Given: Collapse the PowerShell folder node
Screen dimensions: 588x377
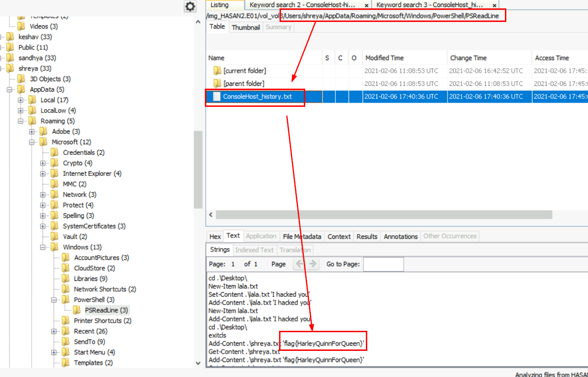Looking at the screenshot, I should pos(54,300).
